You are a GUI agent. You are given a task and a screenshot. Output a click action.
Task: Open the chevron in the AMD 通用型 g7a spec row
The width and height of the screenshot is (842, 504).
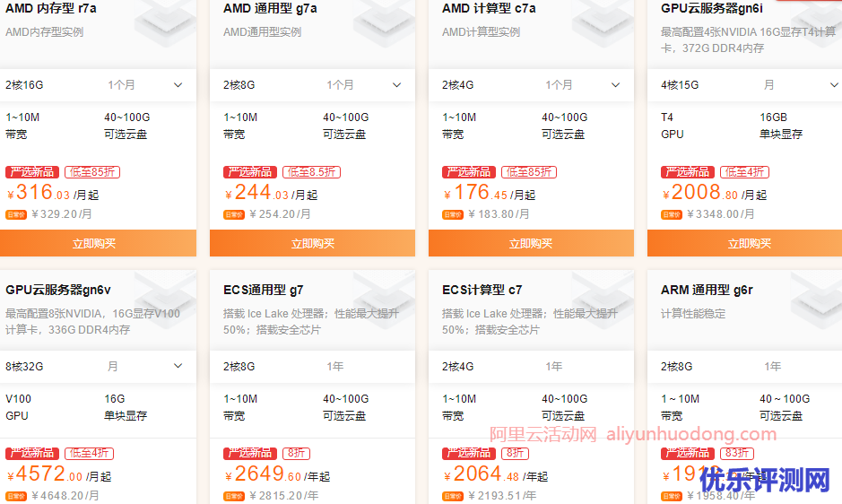(396, 85)
